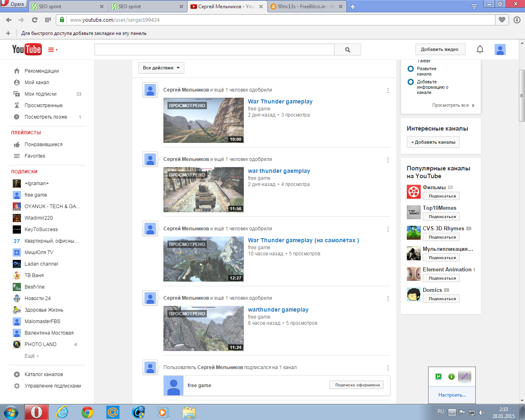Click the Opera heart bookmark icon
Screen dimensions: 525x420
tap(502, 20)
